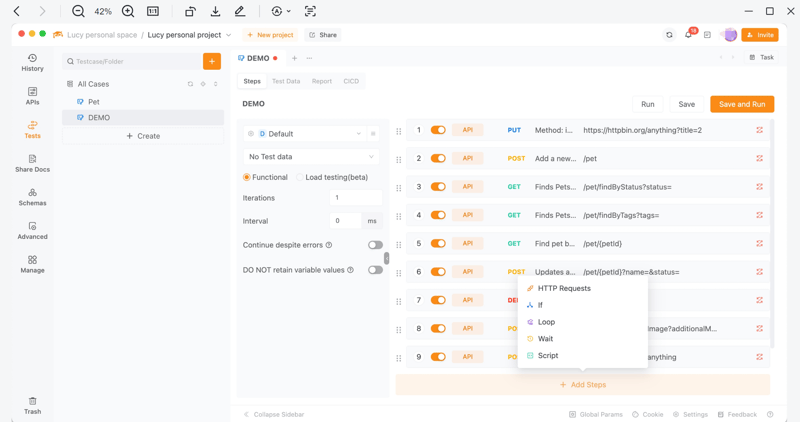Open the Schemas section in the sidebar
This screenshot has height=422, width=800.
32,197
